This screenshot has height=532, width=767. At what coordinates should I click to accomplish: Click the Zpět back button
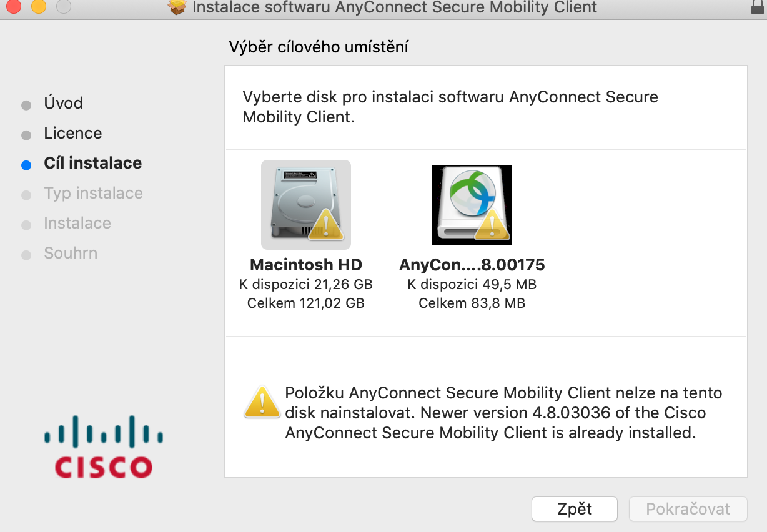pos(575,509)
